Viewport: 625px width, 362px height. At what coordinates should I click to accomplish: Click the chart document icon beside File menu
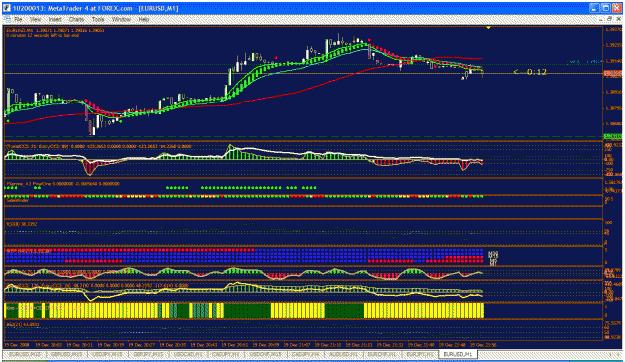[7, 19]
